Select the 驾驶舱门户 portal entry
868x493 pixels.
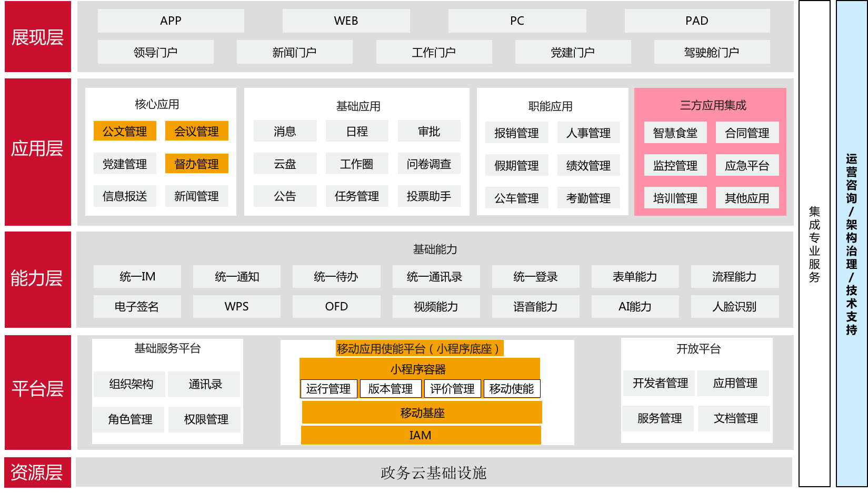711,52
